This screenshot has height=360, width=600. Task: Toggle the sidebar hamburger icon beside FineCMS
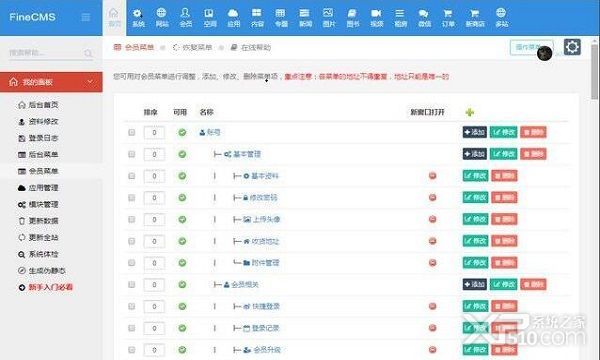point(86,17)
